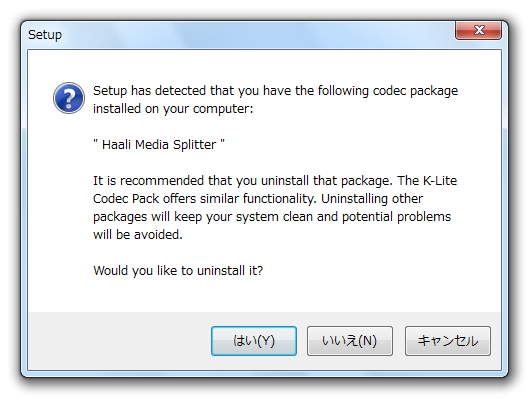This screenshot has width=531, height=400.
Task: Click the "will be avoided." text
Action: (x=138, y=235)
